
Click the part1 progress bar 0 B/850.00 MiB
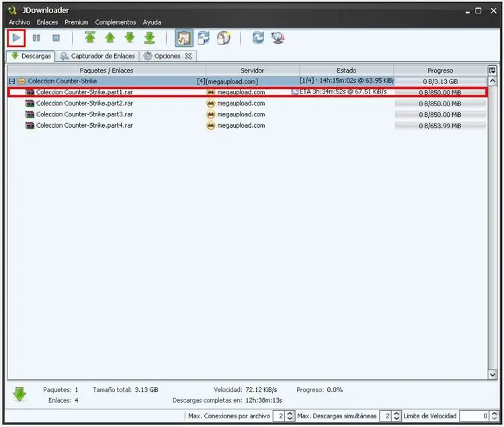coord(440,93)
